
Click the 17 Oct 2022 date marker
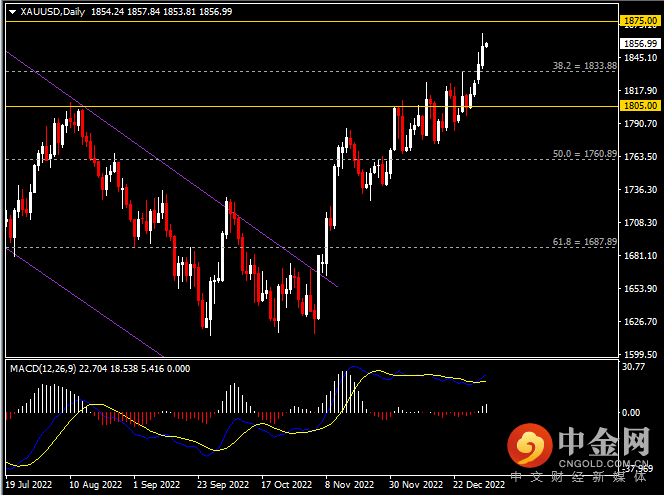(x=287, y=485)
